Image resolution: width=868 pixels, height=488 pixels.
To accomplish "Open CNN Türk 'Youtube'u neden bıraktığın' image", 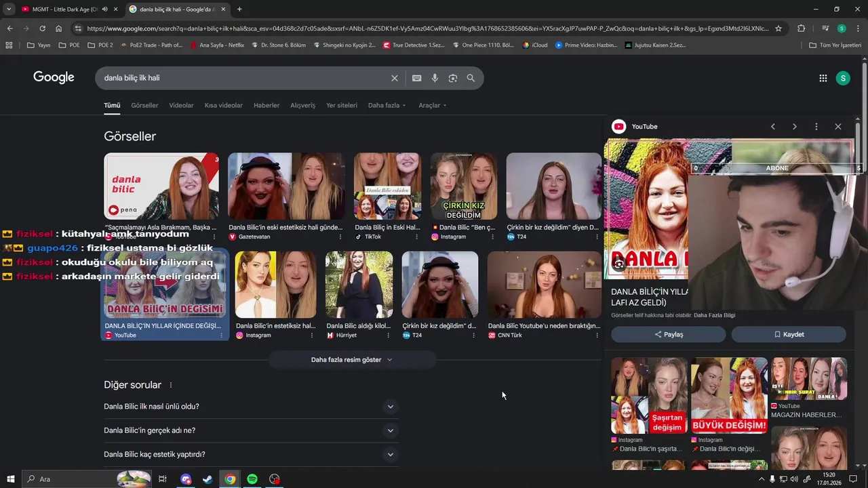I will point(544,285).
